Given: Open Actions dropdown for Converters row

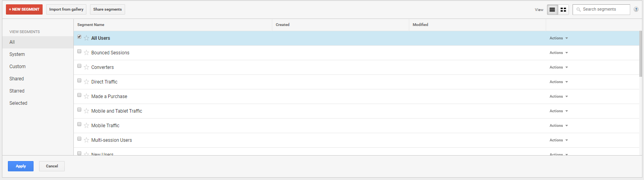Looking at the screenshot, I should (x=558, y=67).
